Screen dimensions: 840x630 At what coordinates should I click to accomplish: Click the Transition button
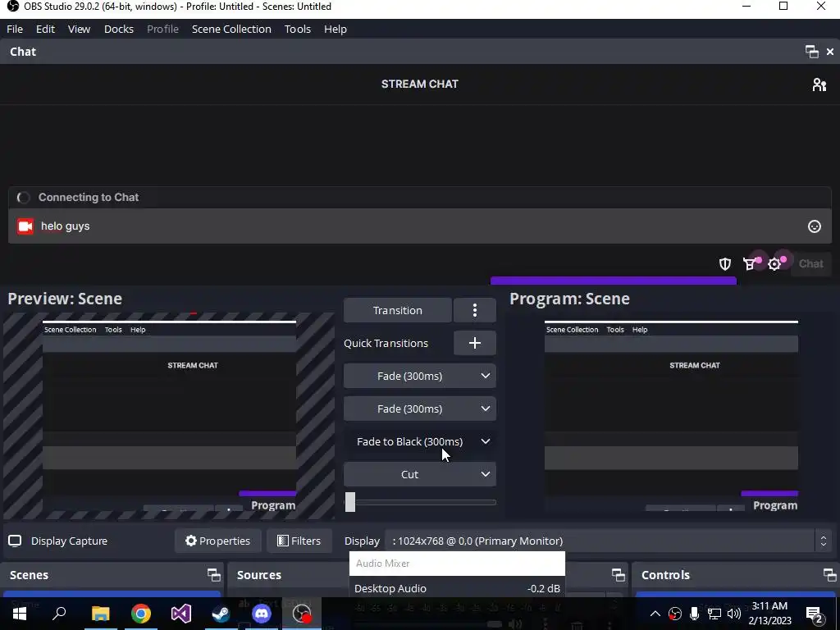click(398, 310)
